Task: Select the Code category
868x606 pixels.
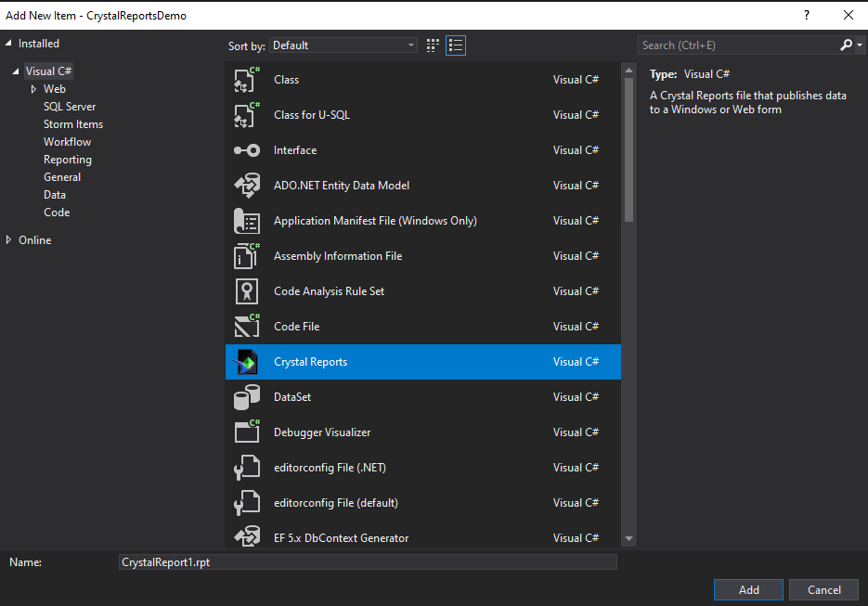Action: point(57,213)
